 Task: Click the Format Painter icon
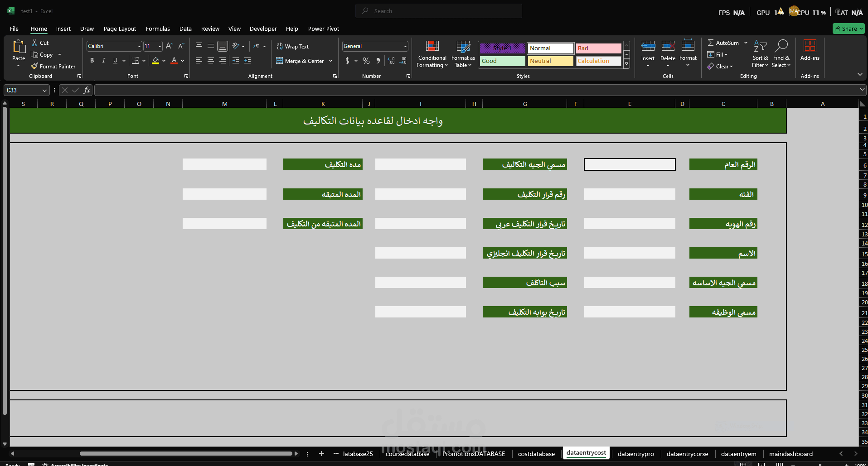point(35,66)
